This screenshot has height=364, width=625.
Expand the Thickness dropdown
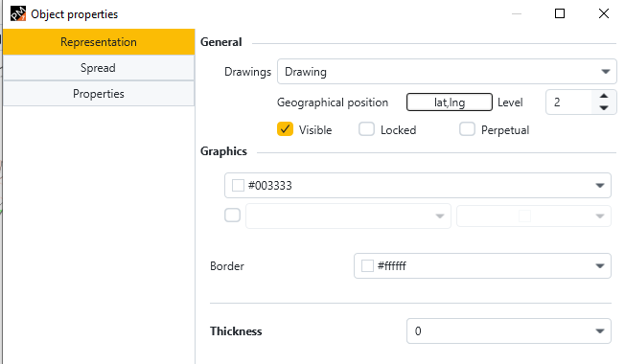tap(509, 330)
